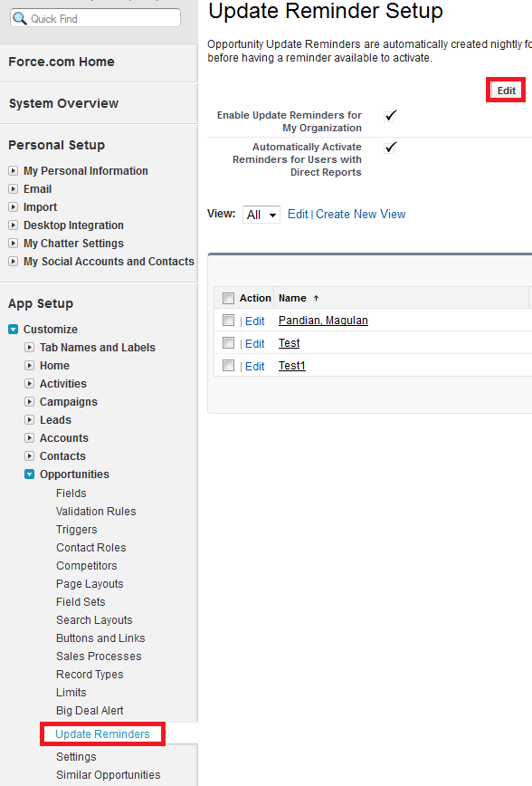
Task: Tick the select-all Action header checkbox
Action: [228, 298]
